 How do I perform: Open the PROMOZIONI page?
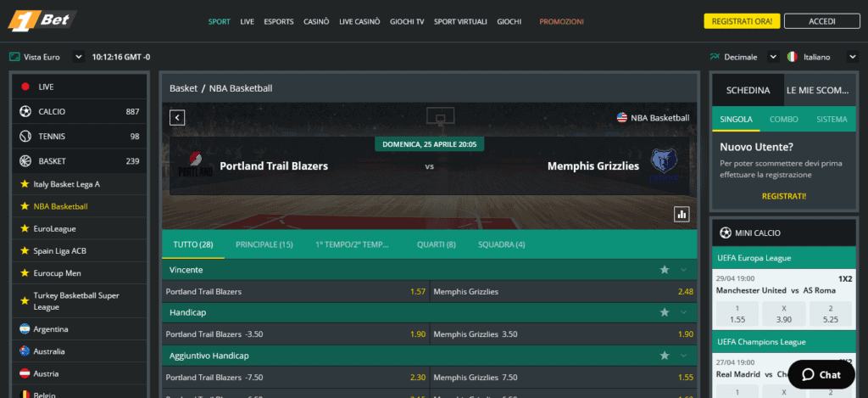click(561, 21)
